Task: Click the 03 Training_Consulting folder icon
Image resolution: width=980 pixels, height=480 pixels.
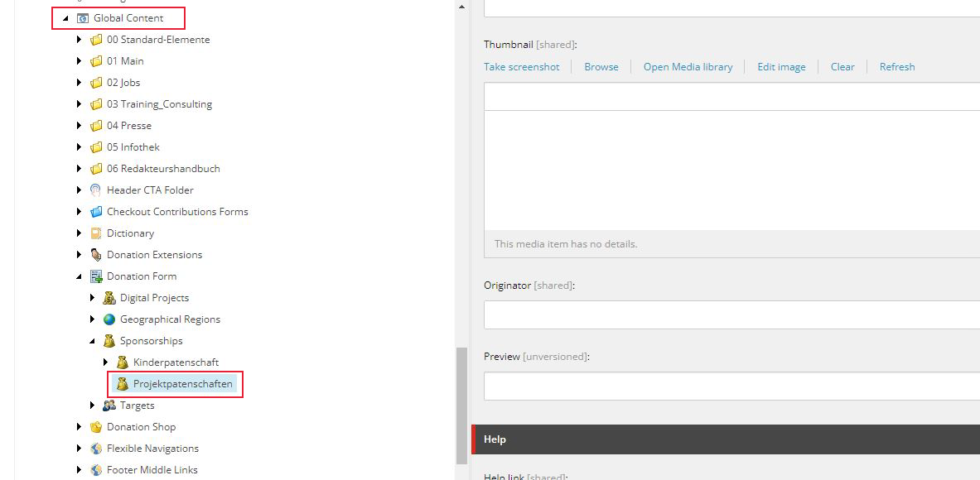Action: point(95,104)
